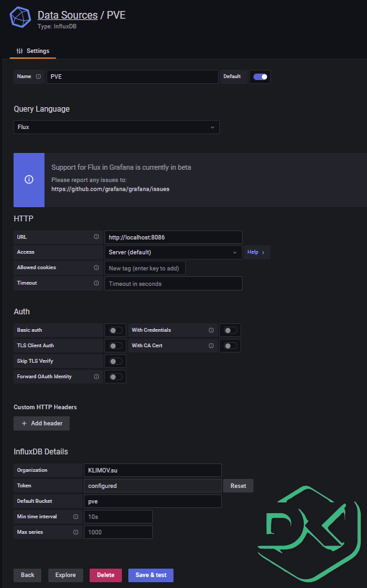This screenshot has width=367, height=588.
Task: Click the info icon next to Name
Action: (x=38, y=77)
